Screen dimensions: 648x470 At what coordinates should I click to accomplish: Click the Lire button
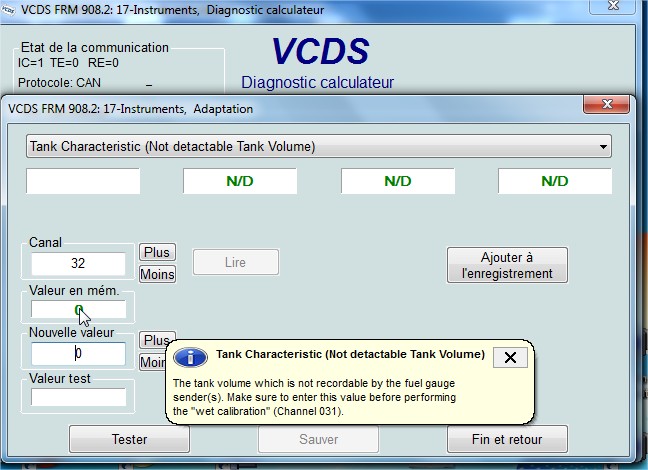pyautogui.click(x=235, y=262)
